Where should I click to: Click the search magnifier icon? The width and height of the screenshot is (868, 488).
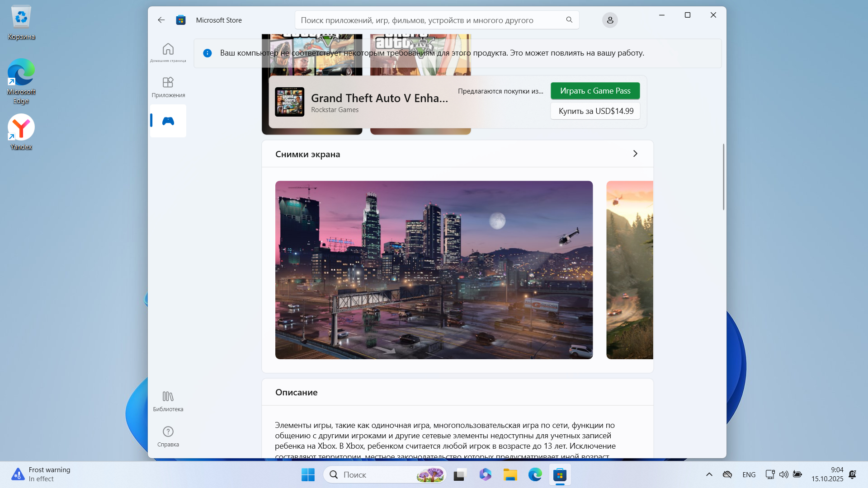tap(569, 20)
